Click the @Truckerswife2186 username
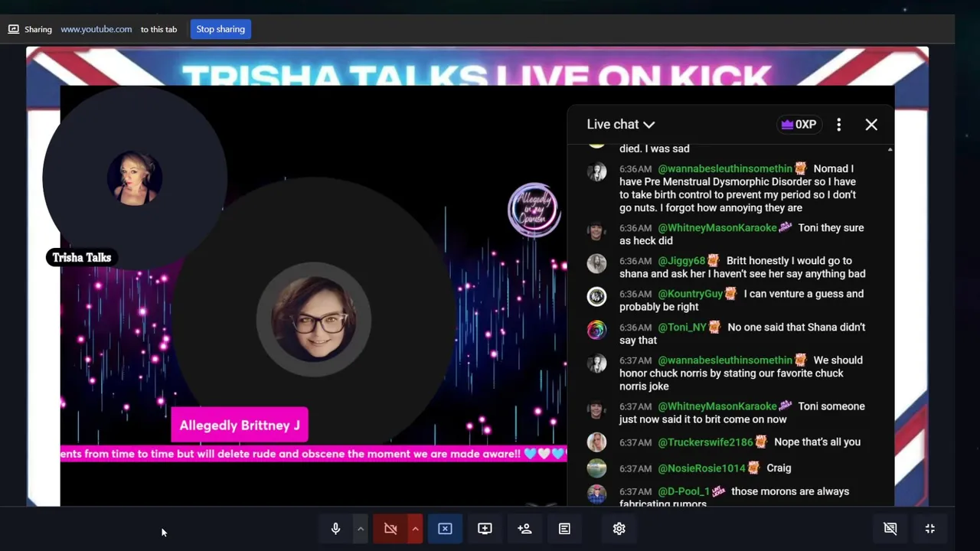This screenshot has width=980, height=551. 705,442
